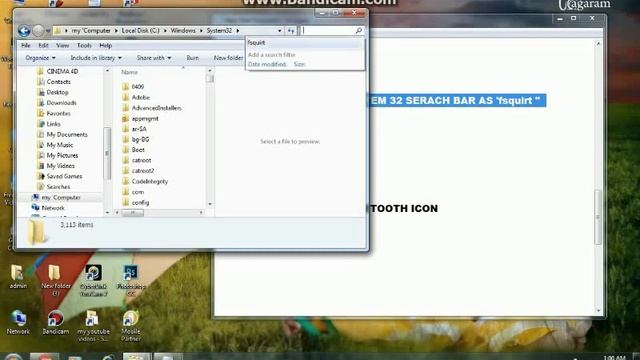Select Links in navigation pane
Viewport: 640px width, 360px height.
click(x=53, y=124)
